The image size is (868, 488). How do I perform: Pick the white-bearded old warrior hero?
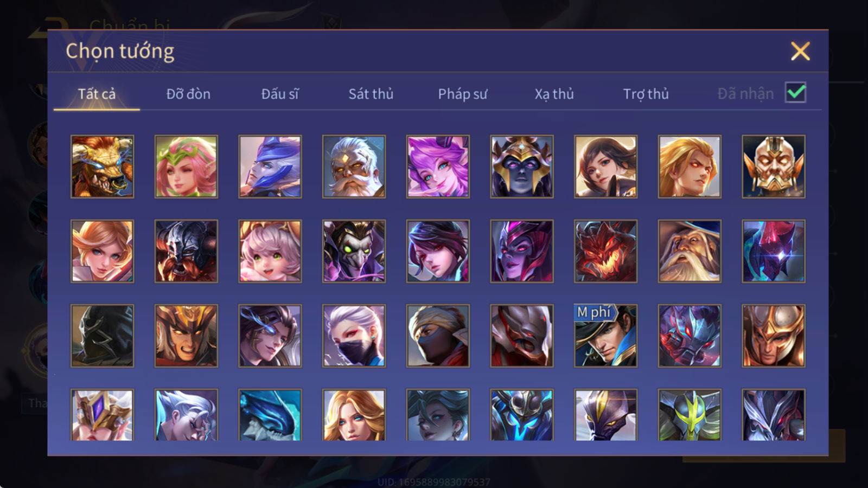354,166
